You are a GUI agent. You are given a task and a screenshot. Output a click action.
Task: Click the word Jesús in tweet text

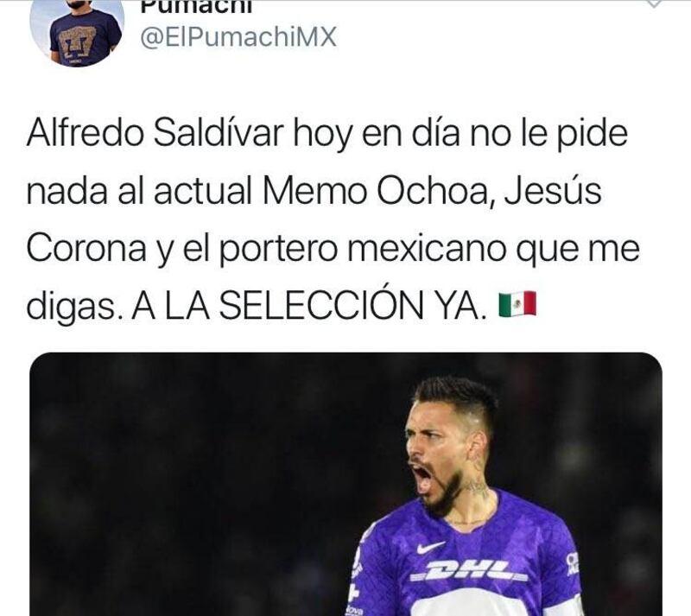[553, 192]
